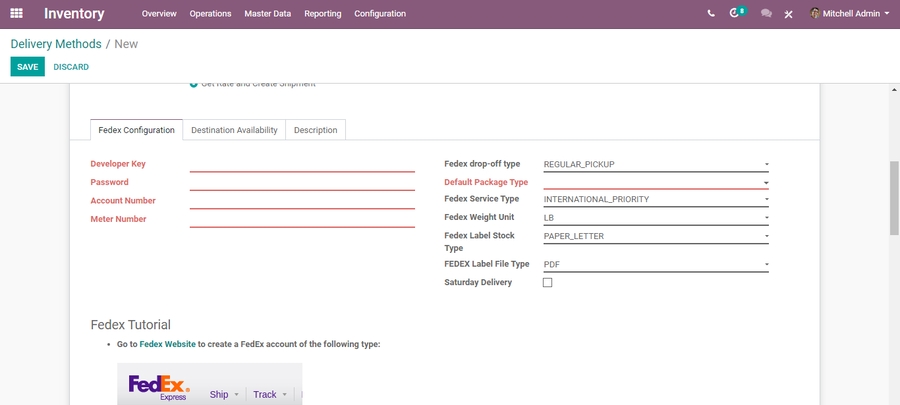Enable the Saturday Delivery checkbox
The width and height of the screenshot is (900, 405).
click(547, 283)
